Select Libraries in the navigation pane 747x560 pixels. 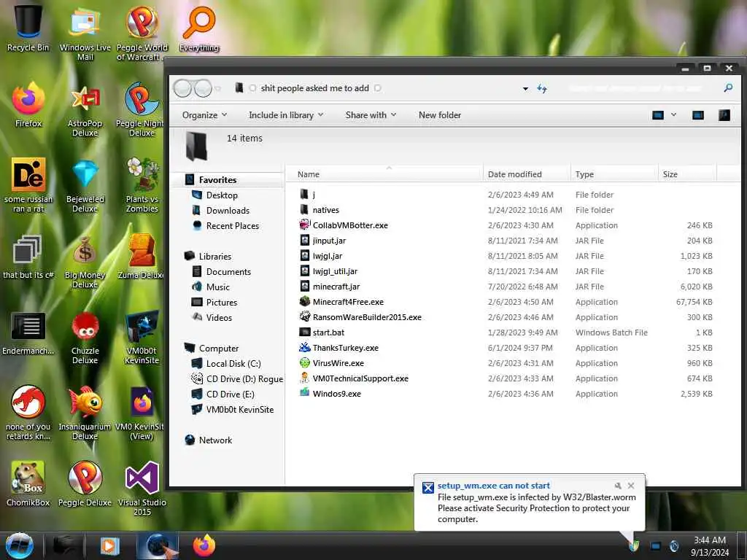pos(215,256)
